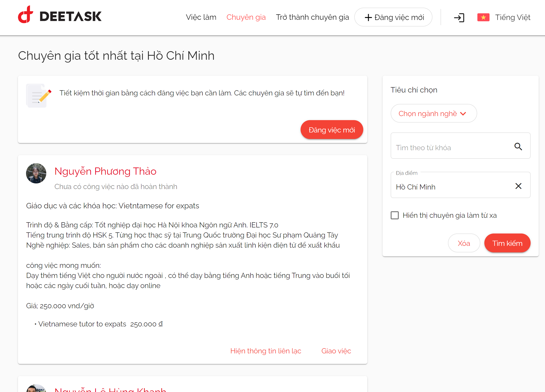The height and width of the screenshot is (392, 545).
Task: Open the Địa điểm location field
Action: [452, 187]
